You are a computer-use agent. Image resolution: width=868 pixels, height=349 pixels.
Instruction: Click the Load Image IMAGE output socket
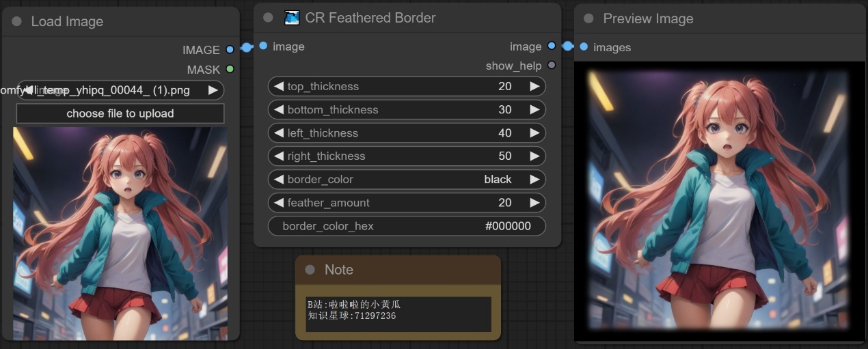coord(230,50)
